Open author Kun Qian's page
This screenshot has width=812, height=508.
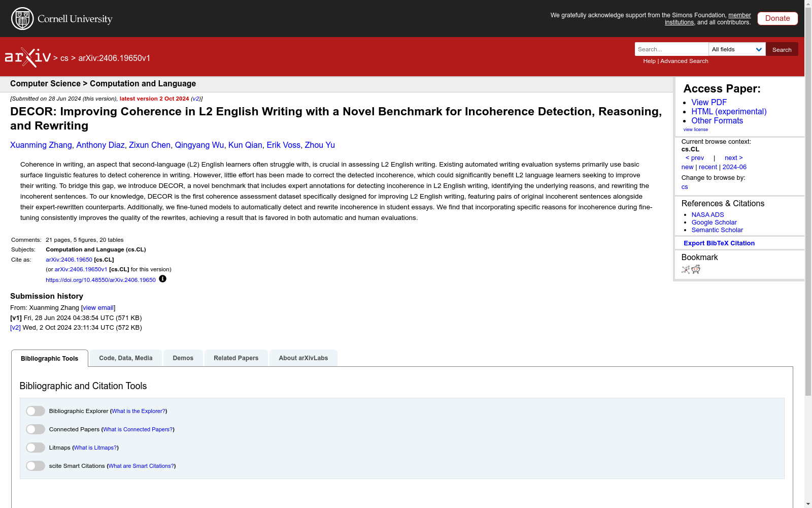245,145
